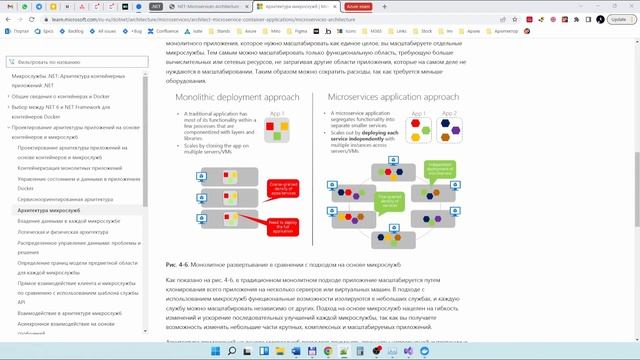This screenshot has width=640, height=360.
Task: Click the filter by title input field
Action: tap(77, 62)
